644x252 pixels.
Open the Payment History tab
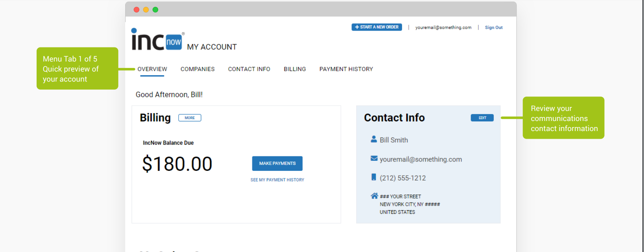tap(346, 69)
